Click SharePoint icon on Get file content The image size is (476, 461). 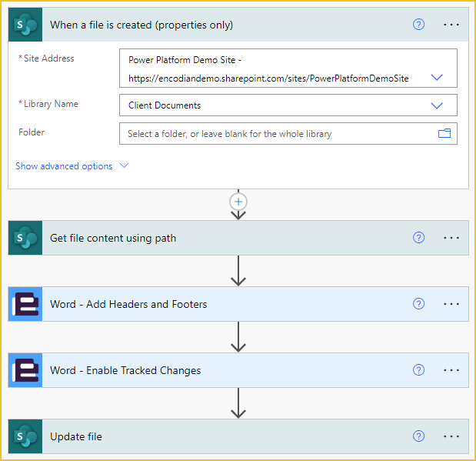tap(25, 238)
